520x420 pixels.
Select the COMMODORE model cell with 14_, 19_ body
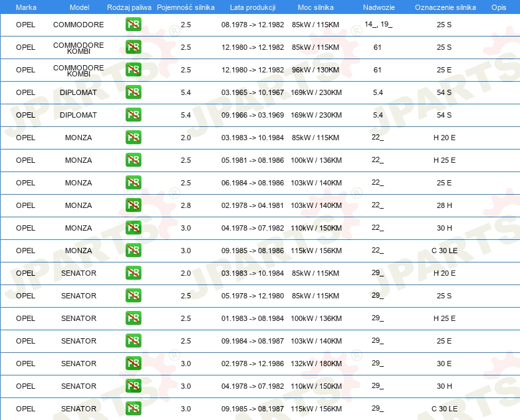[x=78, y=25]
